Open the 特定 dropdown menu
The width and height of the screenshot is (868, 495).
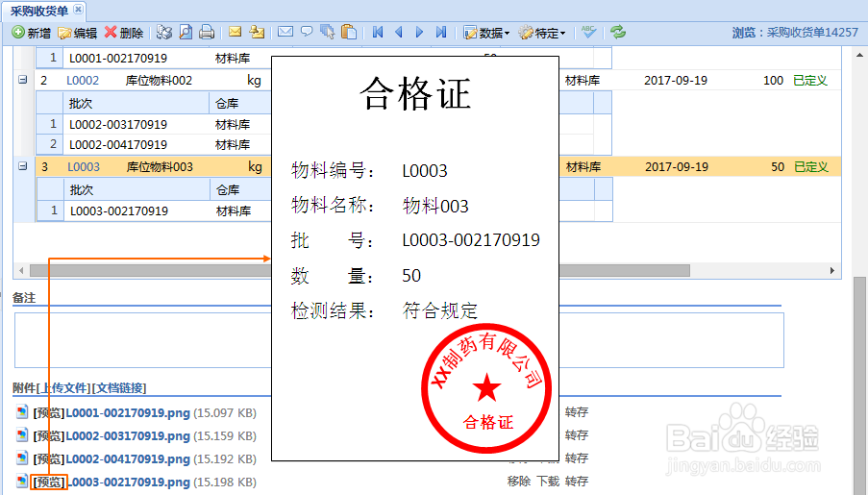(x=542, y=34)
